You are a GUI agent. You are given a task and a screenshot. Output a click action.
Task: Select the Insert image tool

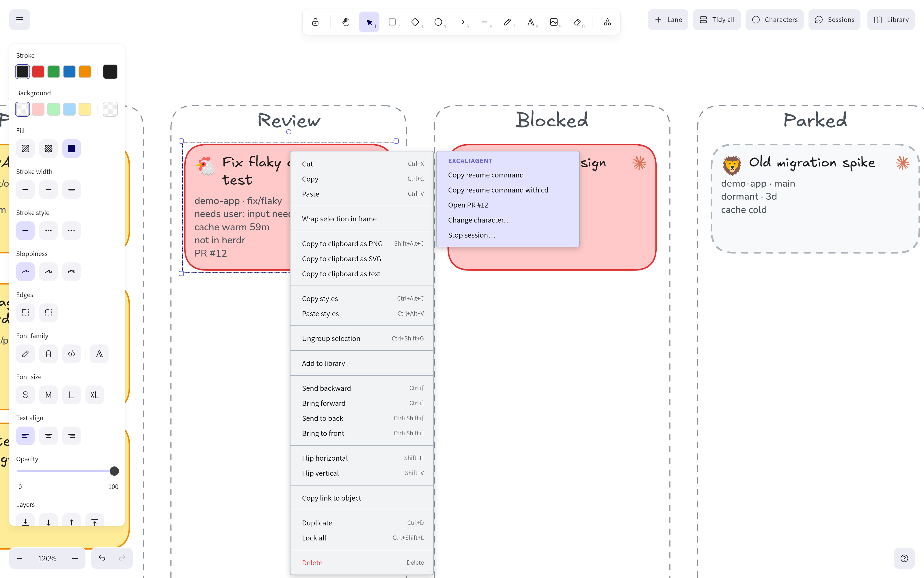tap(554, 22)
